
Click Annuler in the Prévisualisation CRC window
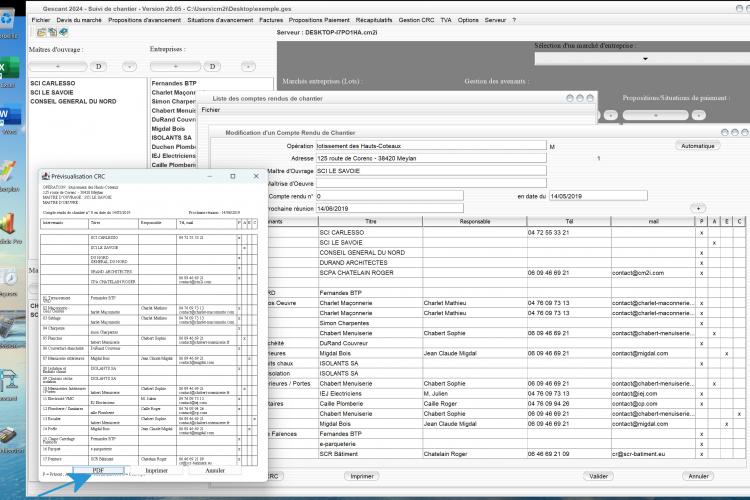pos(215,470)
